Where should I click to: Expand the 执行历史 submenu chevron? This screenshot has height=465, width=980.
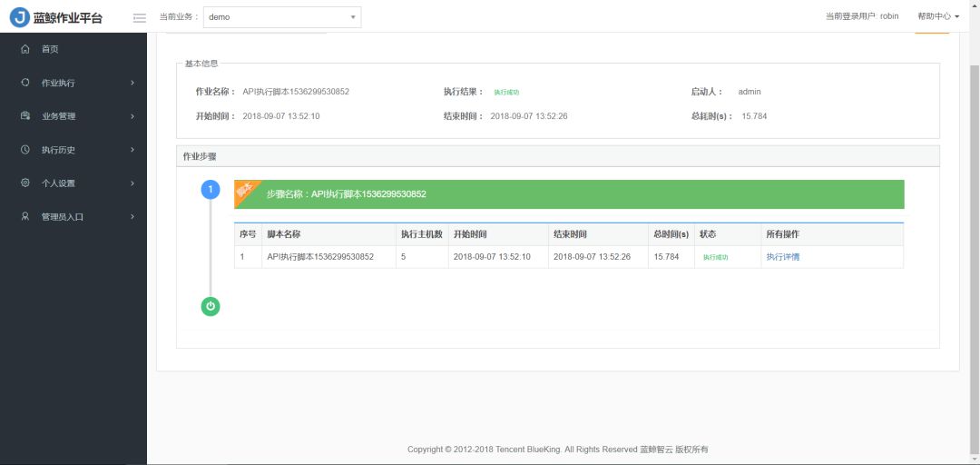tap(132, 150)
